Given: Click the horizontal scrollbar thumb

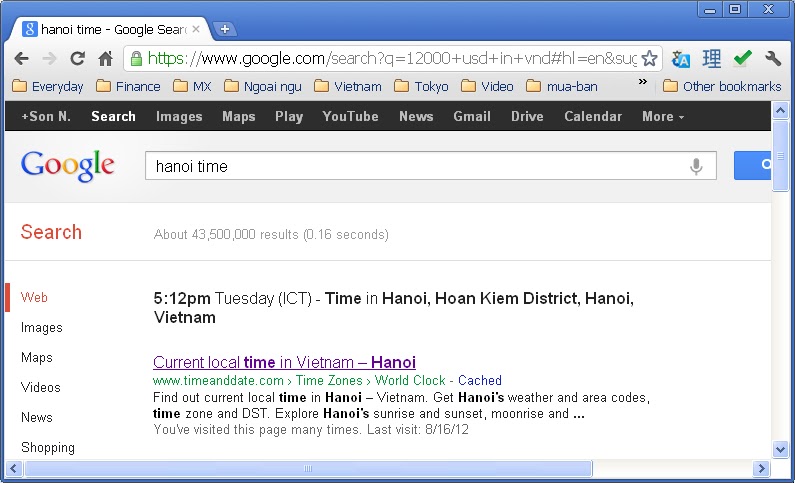Looking at the screenshot, I should point(308,468).
